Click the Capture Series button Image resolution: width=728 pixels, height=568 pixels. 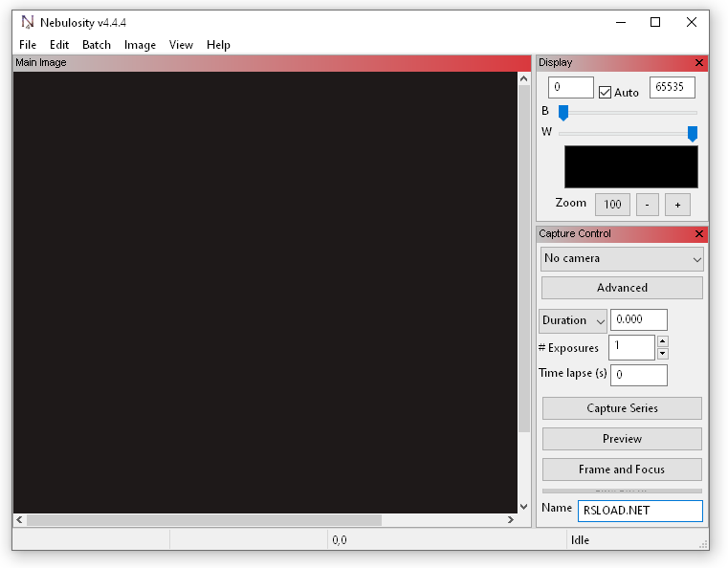[622, 408]
